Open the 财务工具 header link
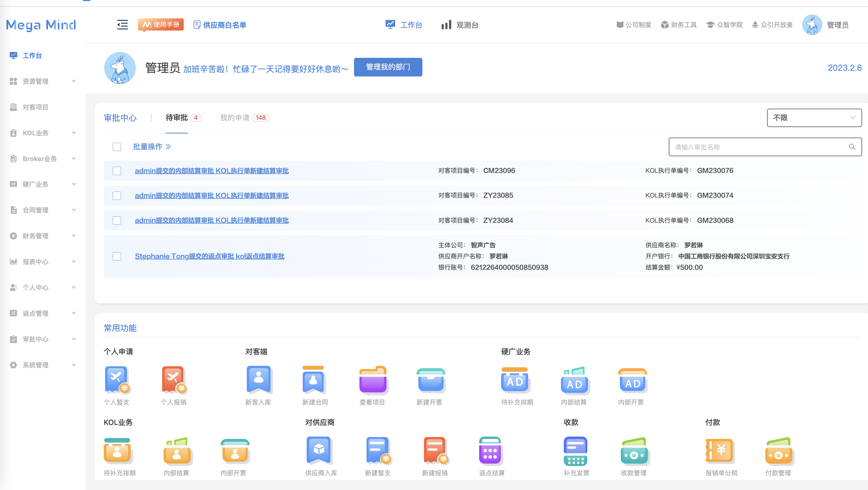Image resolution: width=868 pixels, height=490 pixels. (x=679, y=25)
